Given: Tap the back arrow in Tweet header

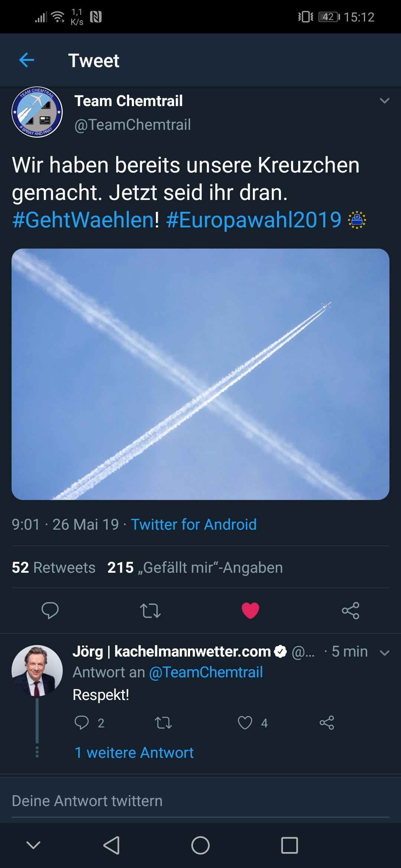Looking at the screenshot, I should (x=27, y=60).
